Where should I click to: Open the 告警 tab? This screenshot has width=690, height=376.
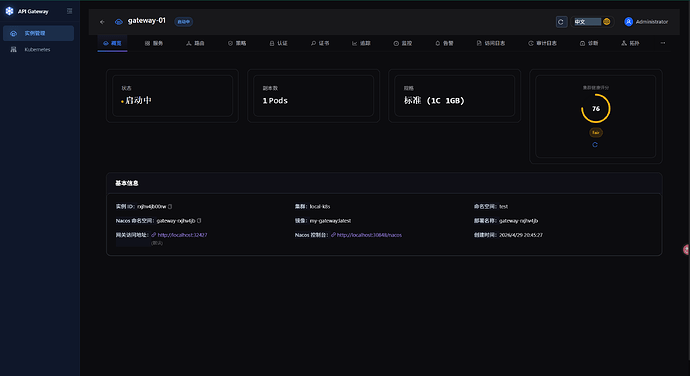tap(444, 43)
